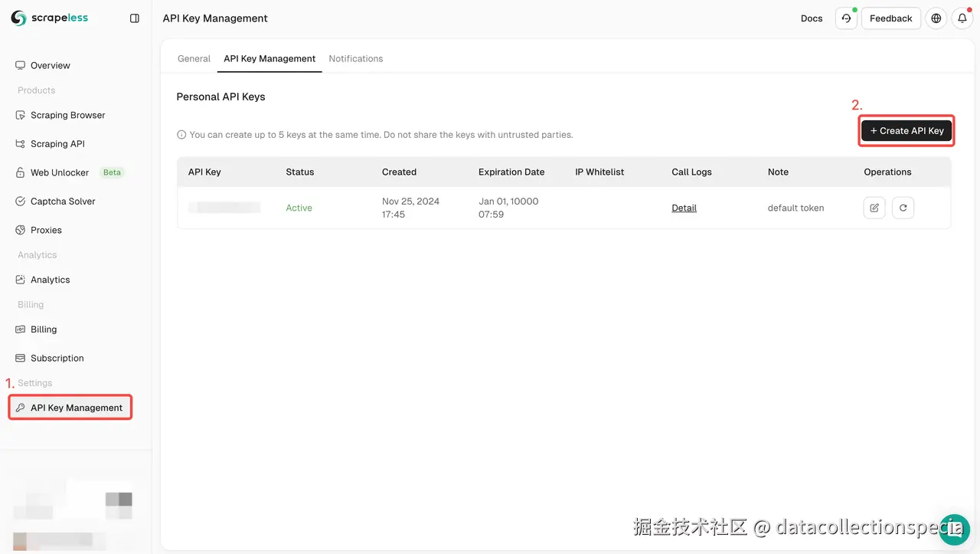Collapse the sidebar with the panel toggle
The image size is (980, 554).
tap(136, 18)
